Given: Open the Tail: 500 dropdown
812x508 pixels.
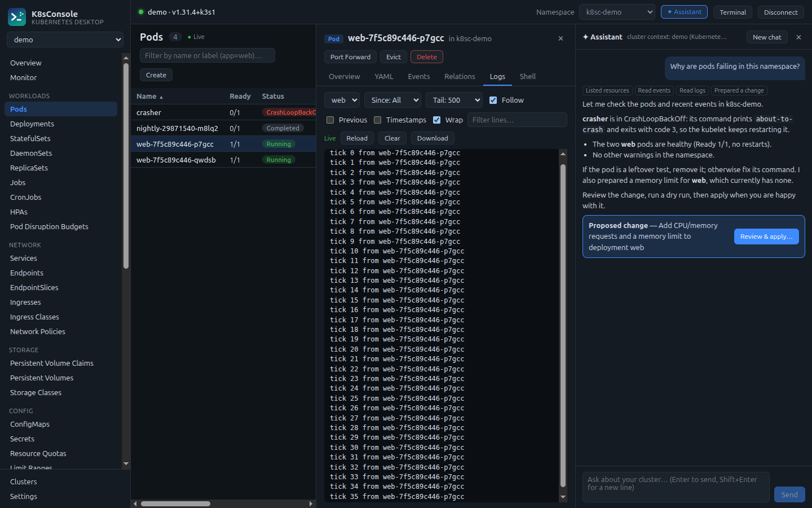Looking at the screenshot, I should coord(454,100).
